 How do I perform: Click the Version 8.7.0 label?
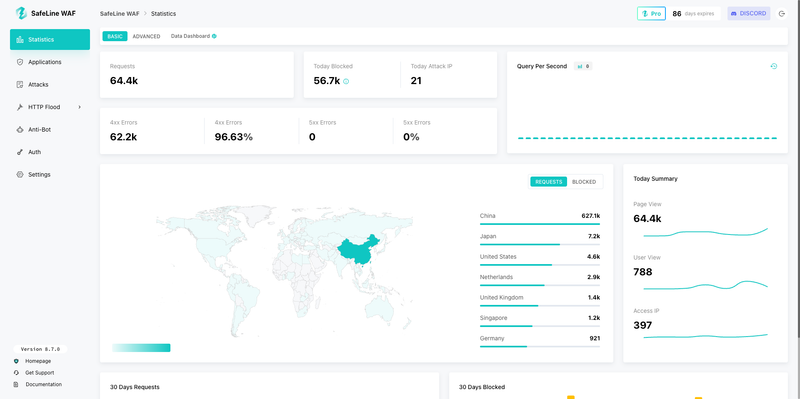pos(40,350)
